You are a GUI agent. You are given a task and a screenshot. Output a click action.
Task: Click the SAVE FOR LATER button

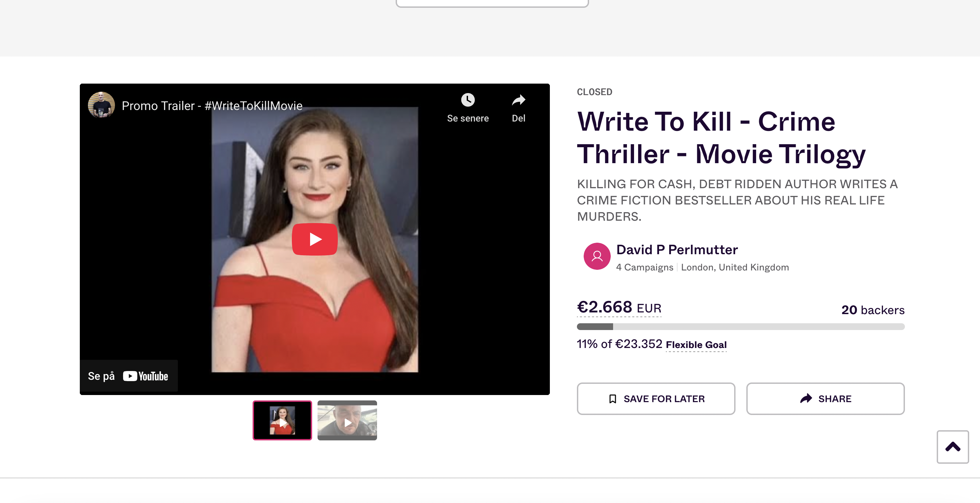(x=656, y=399)
